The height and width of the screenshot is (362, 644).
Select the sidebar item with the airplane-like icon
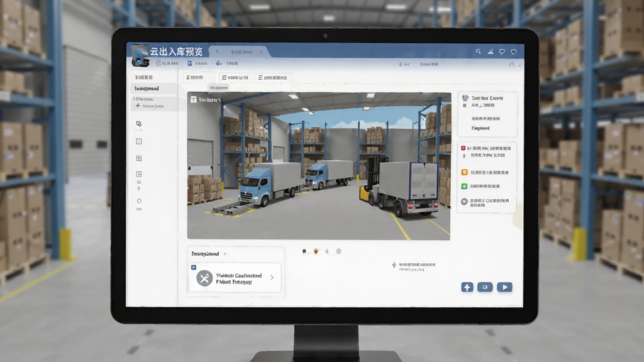click(150, 106)
